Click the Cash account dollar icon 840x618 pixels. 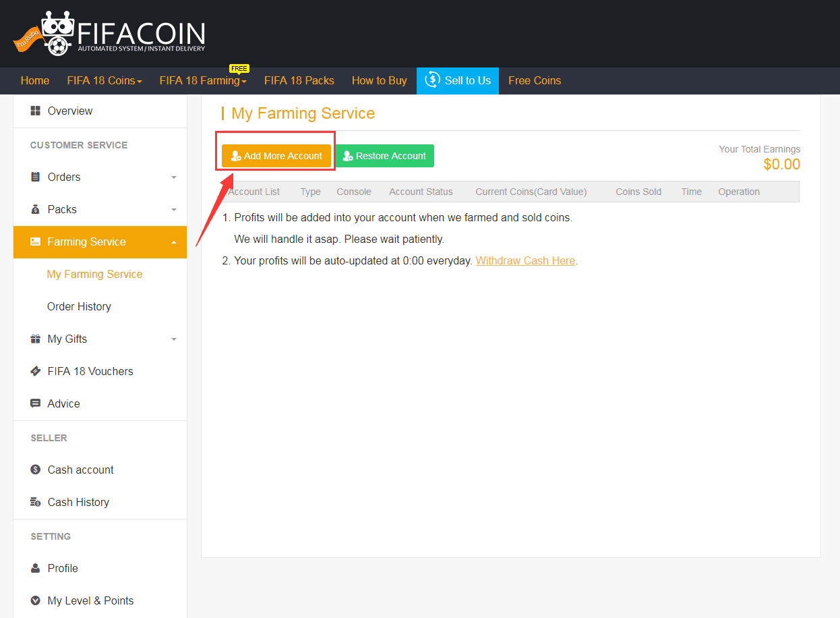(35, 470)
